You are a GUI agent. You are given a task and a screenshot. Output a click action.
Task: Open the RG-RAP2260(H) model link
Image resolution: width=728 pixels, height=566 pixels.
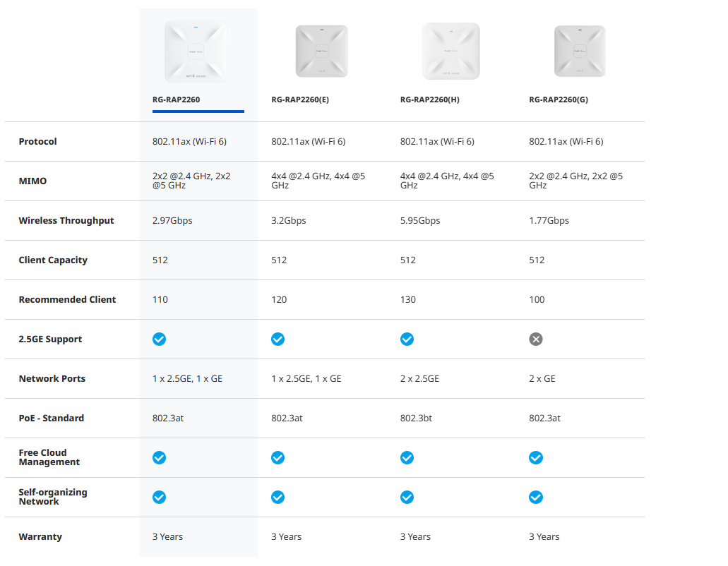click(x=430, y=100)
